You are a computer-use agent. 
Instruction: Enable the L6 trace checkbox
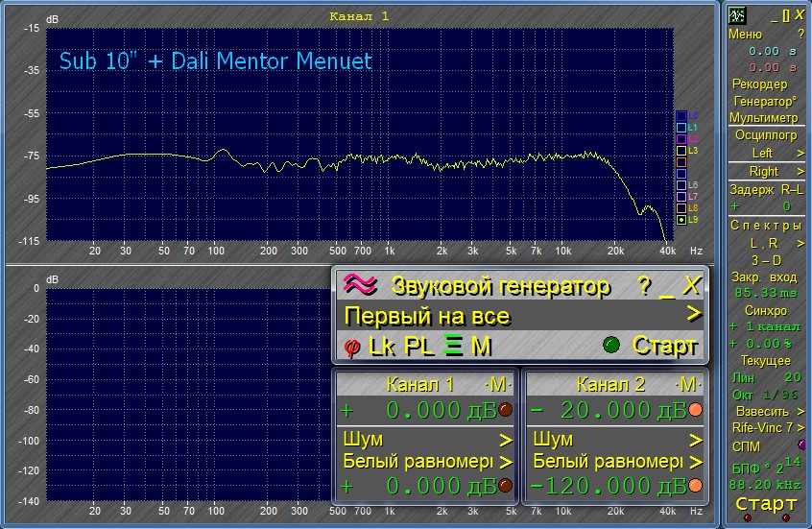point(681,185)
